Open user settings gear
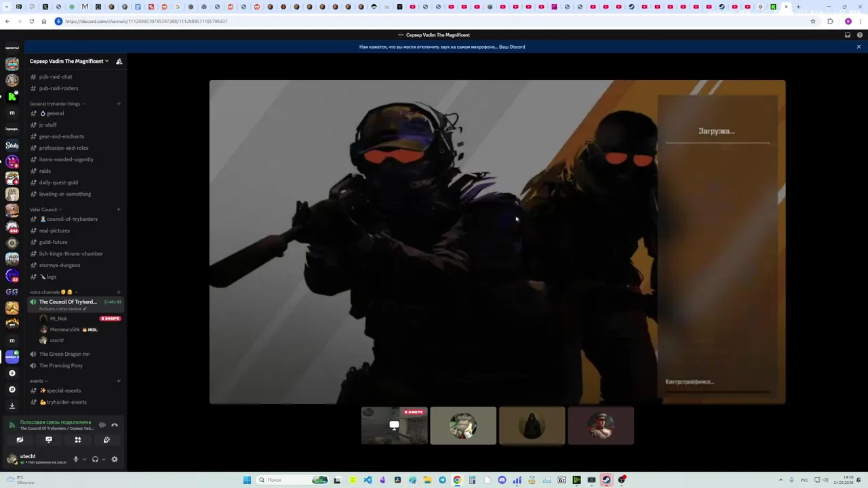 [115, 459]
